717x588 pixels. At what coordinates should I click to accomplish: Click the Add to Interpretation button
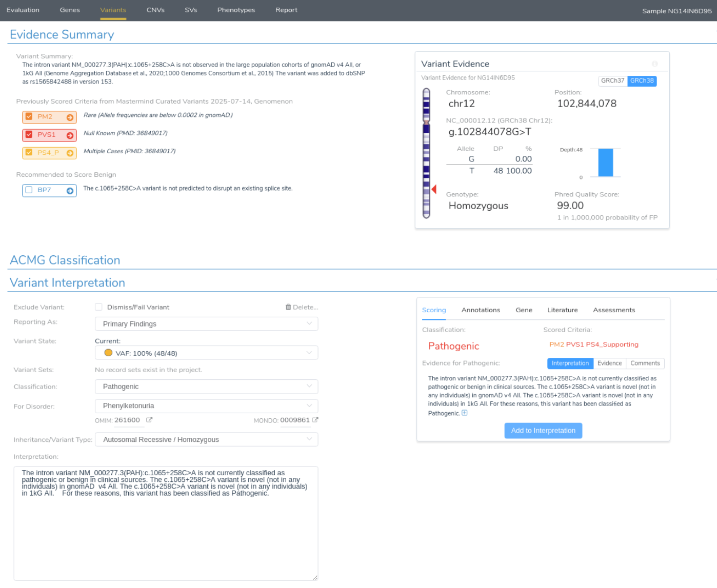(x=543, y=431)
